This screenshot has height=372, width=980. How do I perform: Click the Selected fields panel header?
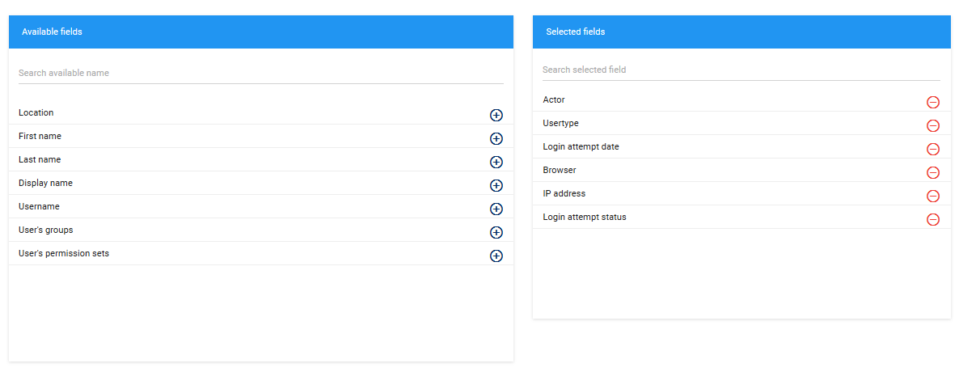741,32
